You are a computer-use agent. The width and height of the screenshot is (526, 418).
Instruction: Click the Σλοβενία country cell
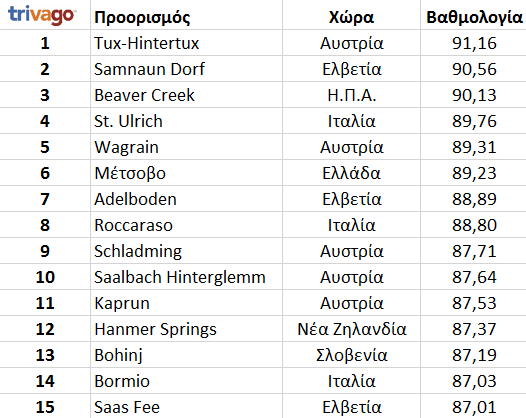click(351, 355)
